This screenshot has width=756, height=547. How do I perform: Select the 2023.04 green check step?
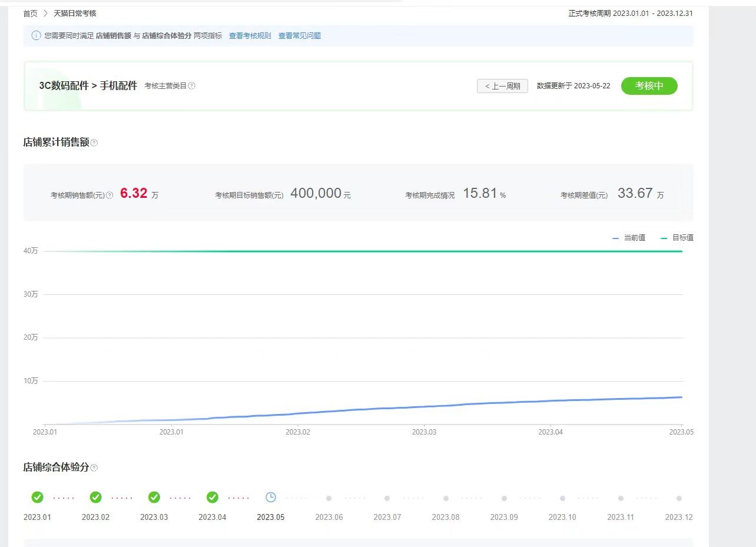pyautogui.click(x=213, y=498)
